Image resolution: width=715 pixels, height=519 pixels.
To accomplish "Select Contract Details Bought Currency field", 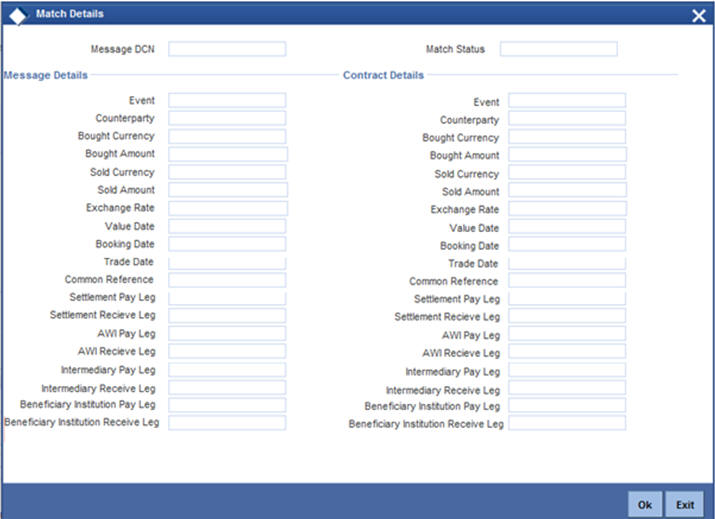I will [x=567, y=136].
